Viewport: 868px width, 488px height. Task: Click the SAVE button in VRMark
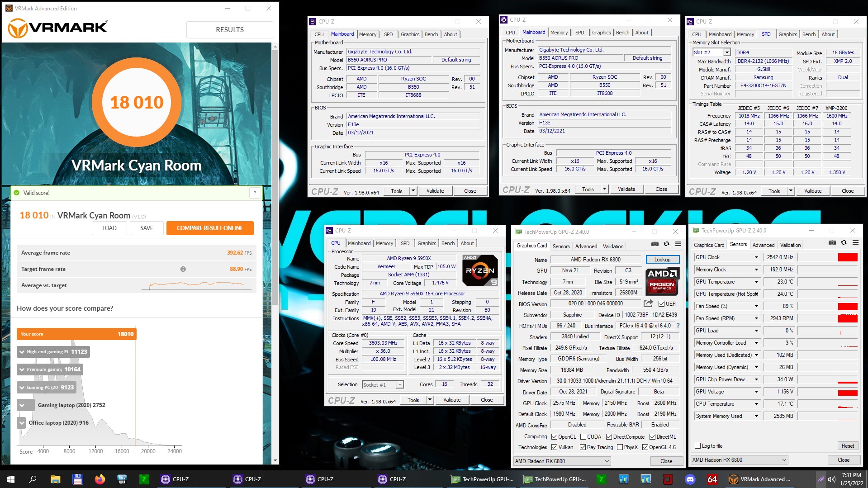(147, 228)
